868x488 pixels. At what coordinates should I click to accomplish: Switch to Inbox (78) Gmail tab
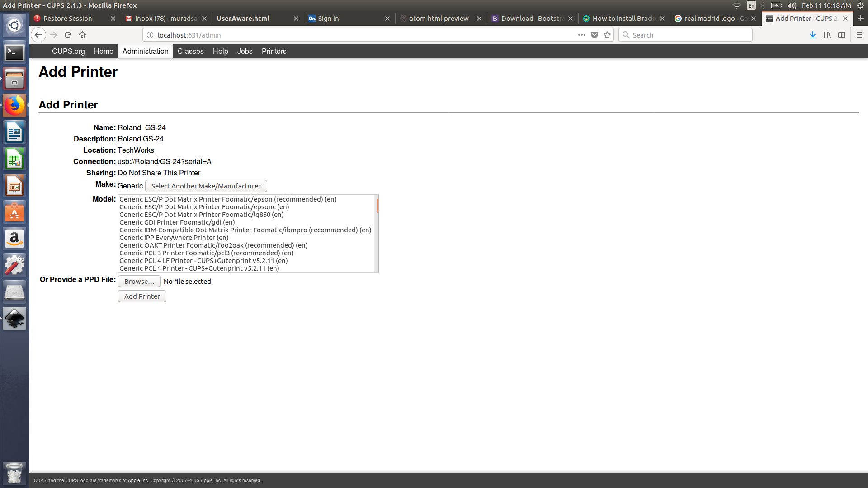point(165,19)
